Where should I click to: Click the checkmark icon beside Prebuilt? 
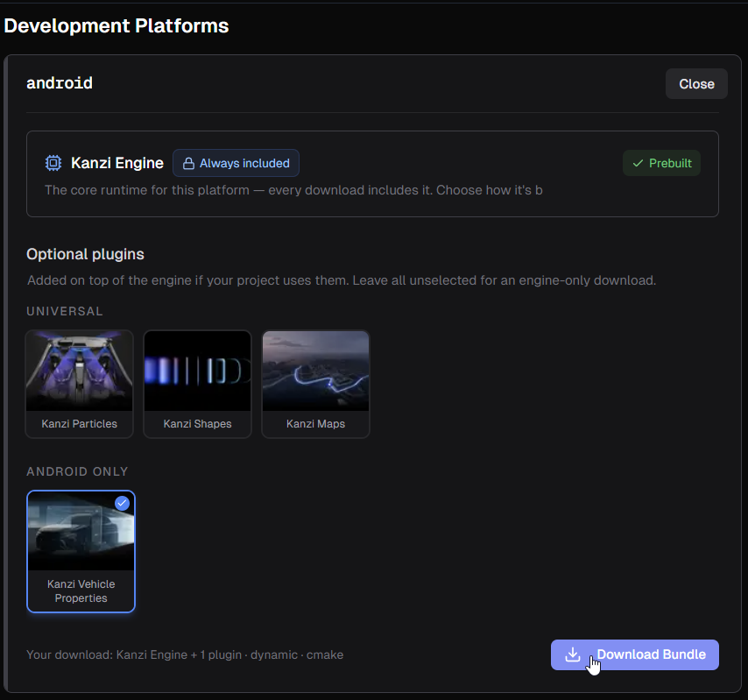tap(638, 163)
